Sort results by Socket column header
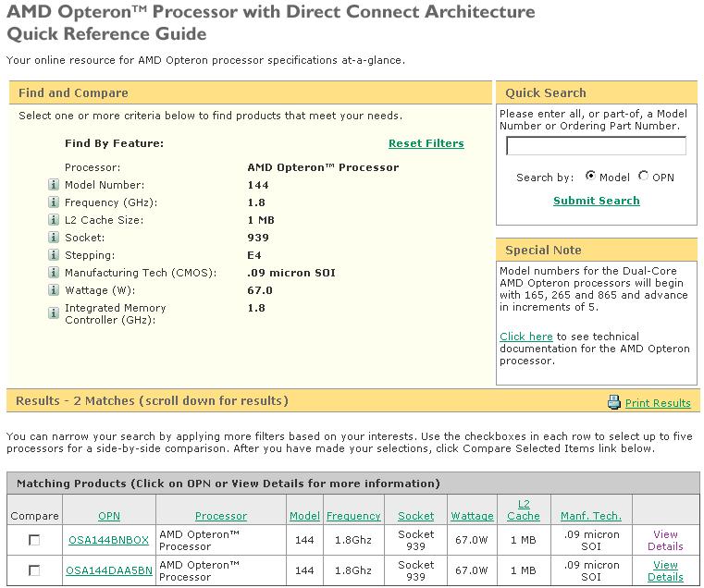 pyautogui.click(x=415, y=516)
